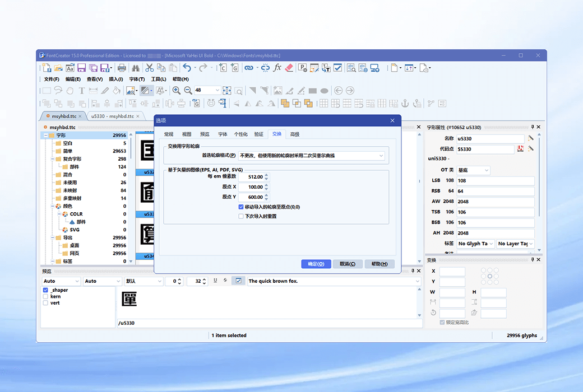Open a font file with folder icon
Image resolution: width=583 pixels, height=392 pixels.
(58, 68)
